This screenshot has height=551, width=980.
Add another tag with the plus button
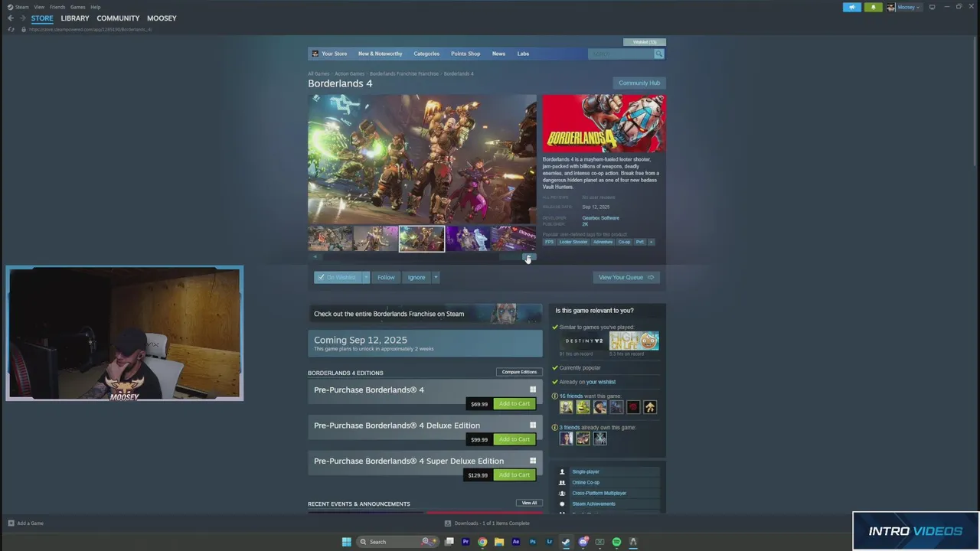pos(652,242)
